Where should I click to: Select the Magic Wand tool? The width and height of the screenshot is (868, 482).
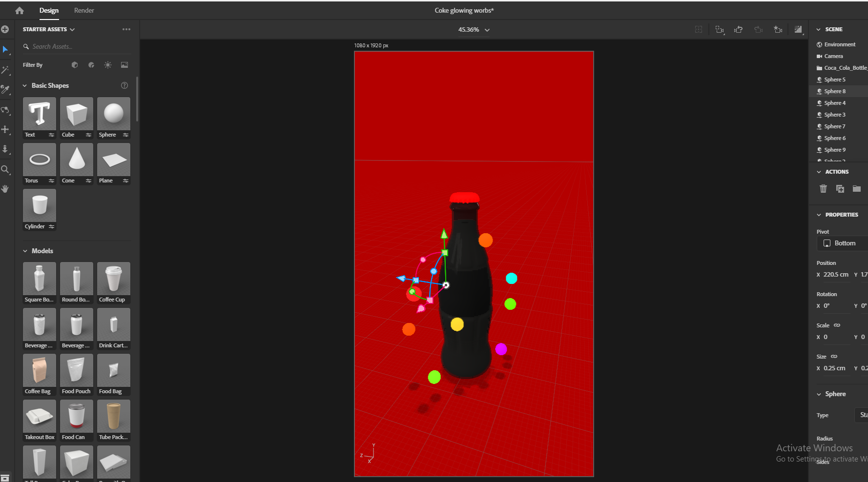(5, 70)
